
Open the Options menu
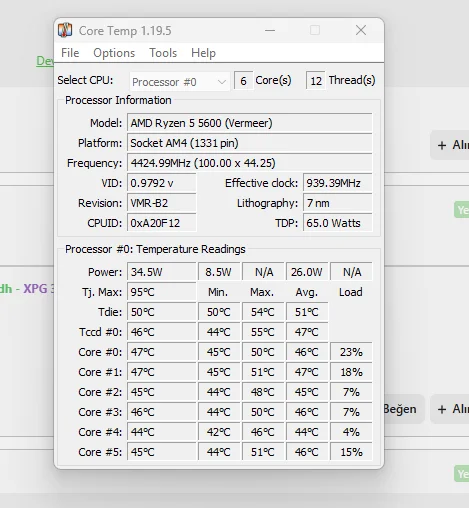[114, 53]
